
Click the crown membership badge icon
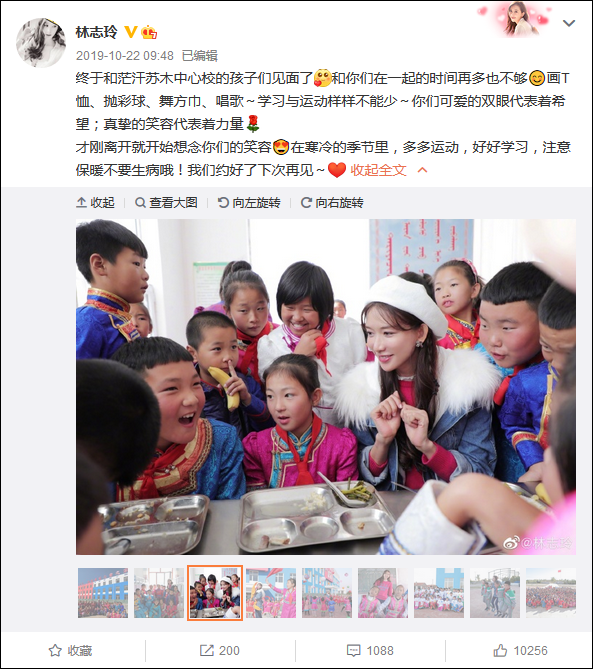pos(149,32)
